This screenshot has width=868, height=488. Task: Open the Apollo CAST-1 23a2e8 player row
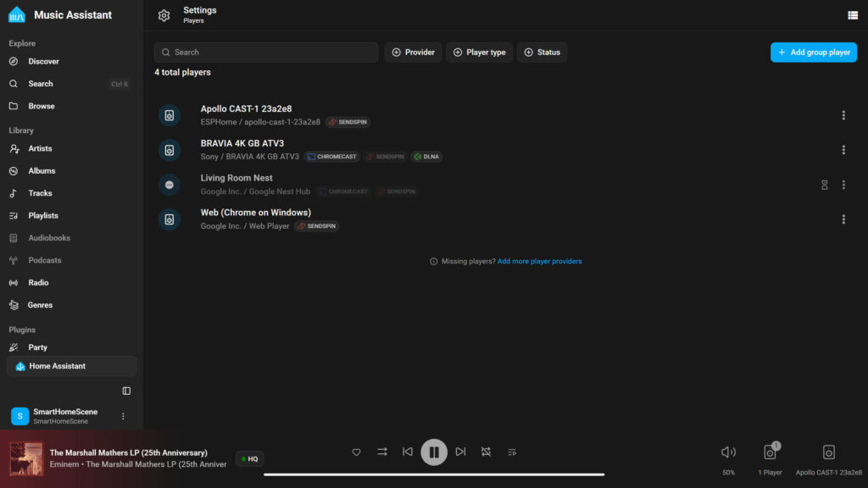pyautogui.click(x=505, y=115)
